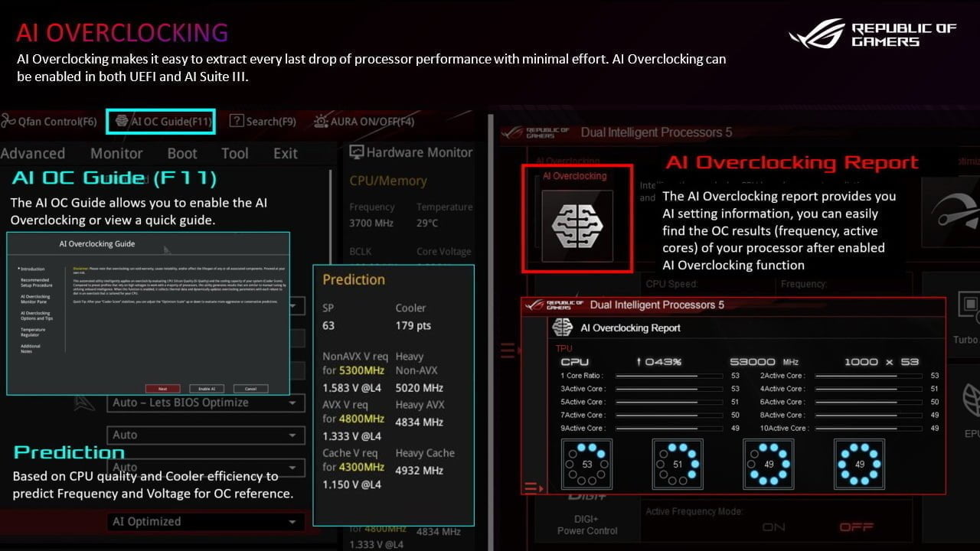Click 5300MHz in NonAVX V req
The image size is (980, 551).
click(x=361, y=370)
